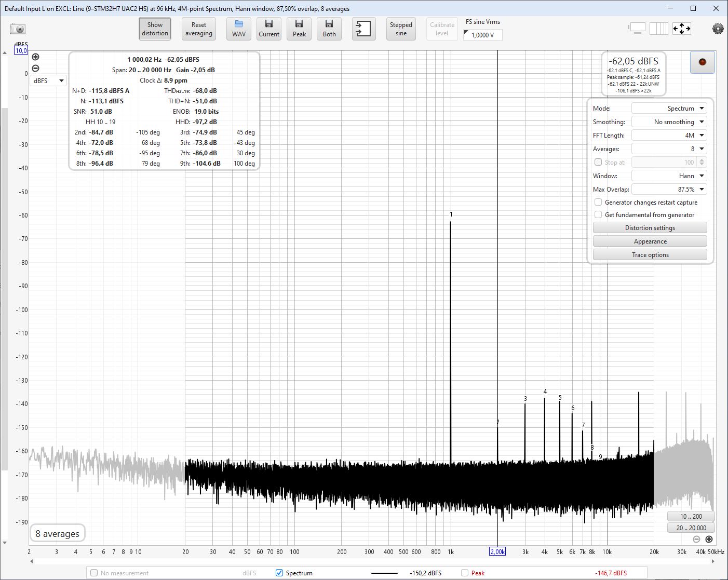Toggle frequency axis columns icon
Viewport: 728px width, 580px height.
click(x=659, y=28)
